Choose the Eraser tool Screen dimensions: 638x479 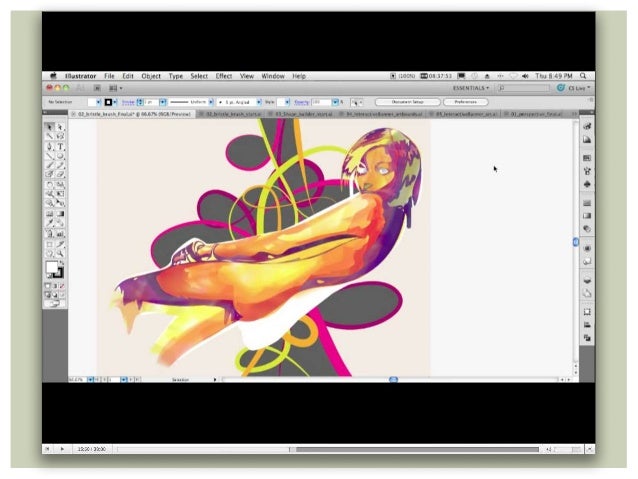(60, 174)
